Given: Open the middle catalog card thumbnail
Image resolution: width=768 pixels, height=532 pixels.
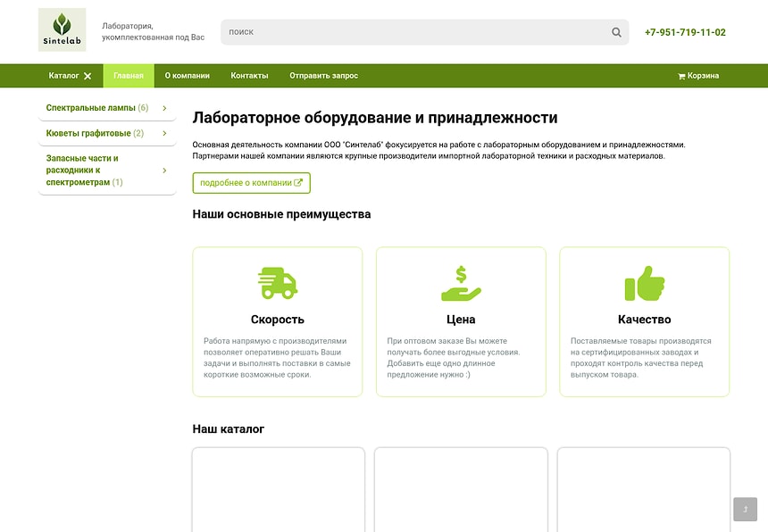Looking at the screenshot, I should coord(461,489).
